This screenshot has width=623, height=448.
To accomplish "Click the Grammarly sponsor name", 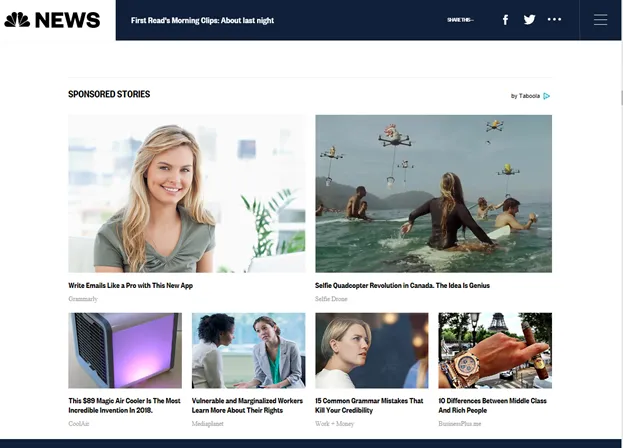I will [x=83, y=299].
